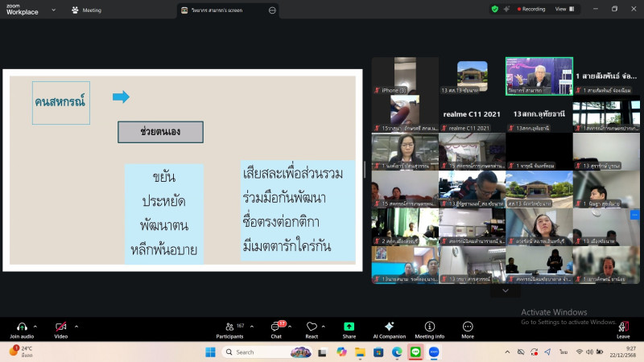Click the green encryption shield icon
The width and height of the screenshot is (644, 362).
[x=495, y=9]
